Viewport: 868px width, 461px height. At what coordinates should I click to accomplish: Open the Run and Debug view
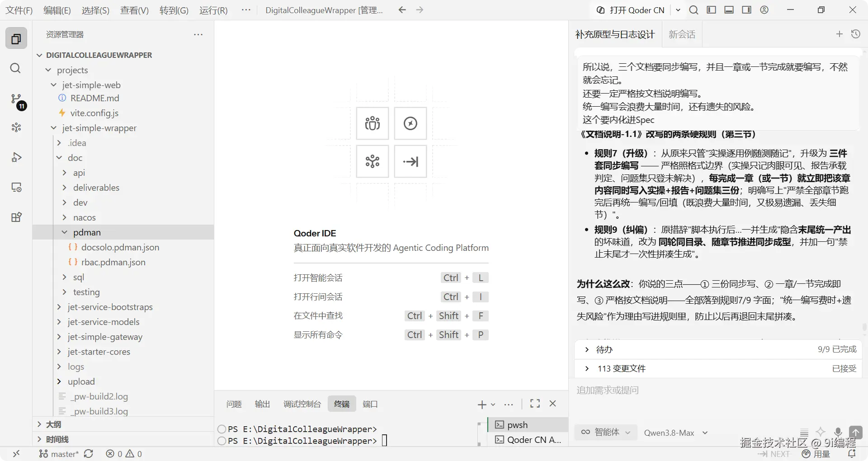coord(16,157)
